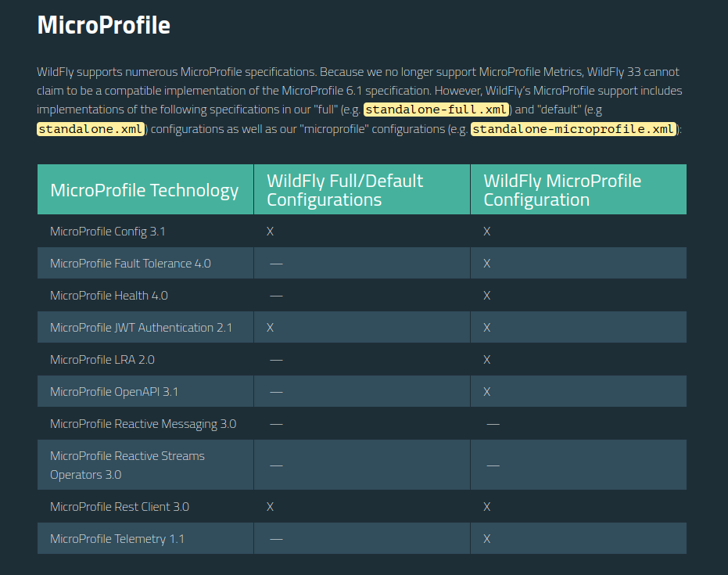Click the standalone.xml code snippet
The width and height of the screenshot is (728, 575).
[91, 129]
